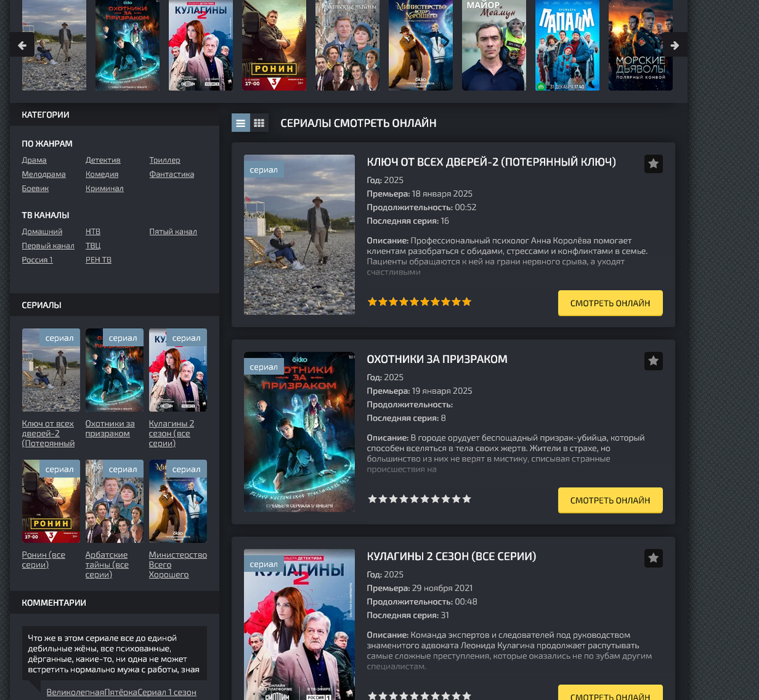Click sidebar link Кулагины 2 сезон

point(171,434)
